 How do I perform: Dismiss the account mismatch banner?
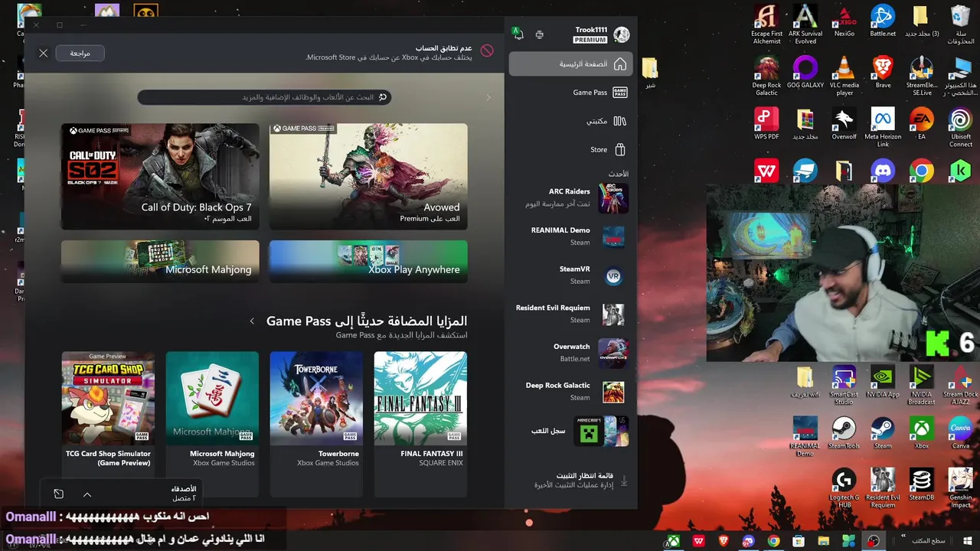pos(44,53)
